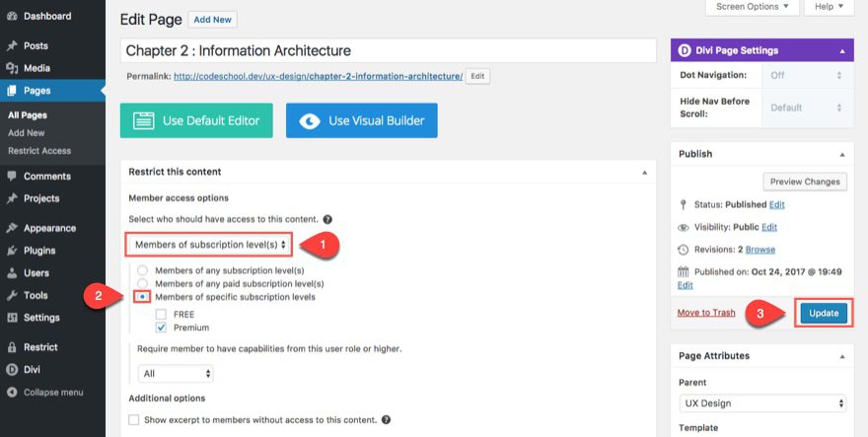Image resolution: width=868 pixels, height=437 pixels.
Task: Click the Posts pushpin icon in sidebar
Action: click(12, 45)
